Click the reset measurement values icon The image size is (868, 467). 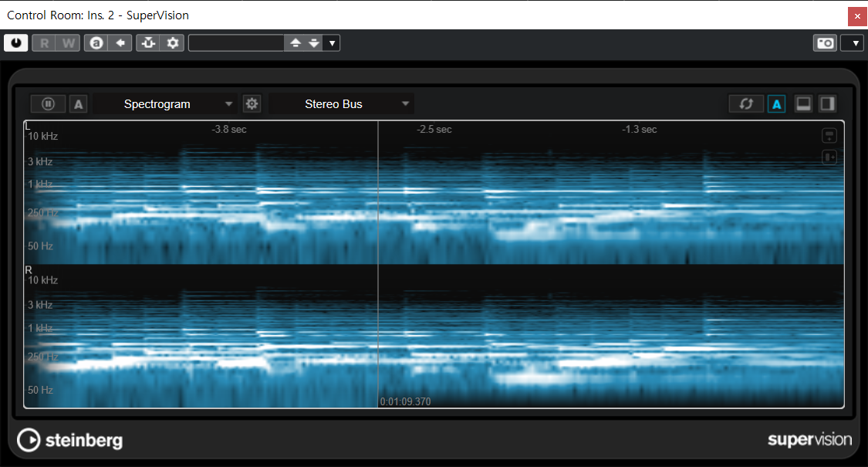pyautogui.click(x=746, y=104)
